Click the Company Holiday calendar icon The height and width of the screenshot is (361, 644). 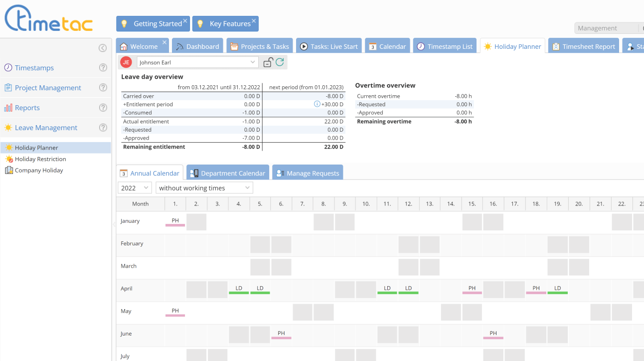coord(9,170)
